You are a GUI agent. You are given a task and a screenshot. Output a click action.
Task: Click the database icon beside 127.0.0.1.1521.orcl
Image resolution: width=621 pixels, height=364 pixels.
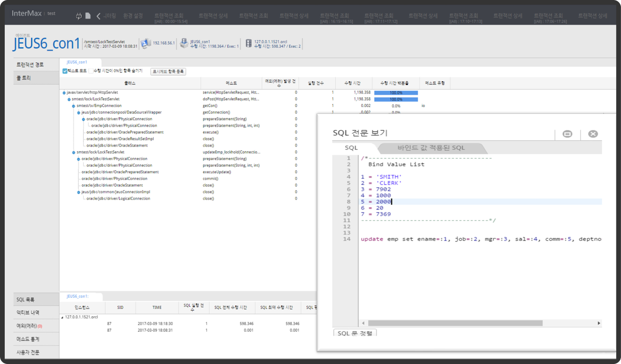coord(248,43)
